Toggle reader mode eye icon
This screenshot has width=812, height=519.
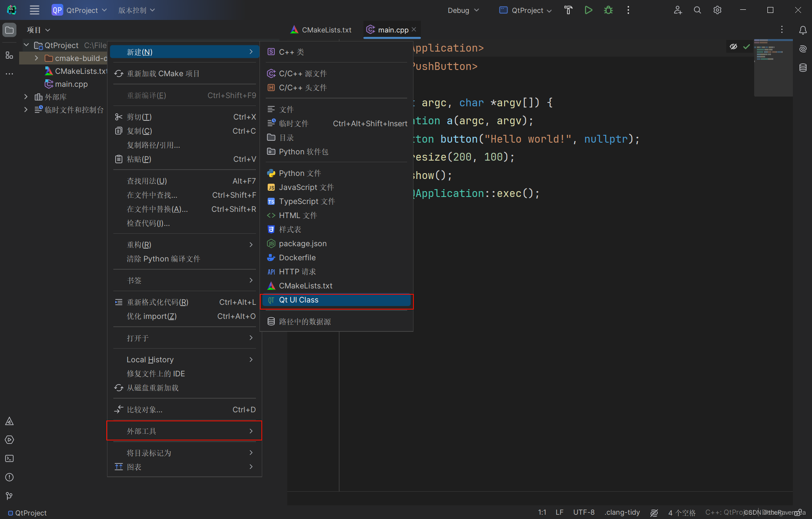[x=733, y=47]
